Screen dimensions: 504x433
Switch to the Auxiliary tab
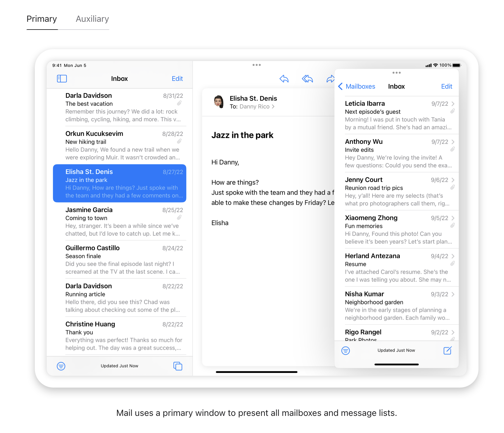(92, 19)
